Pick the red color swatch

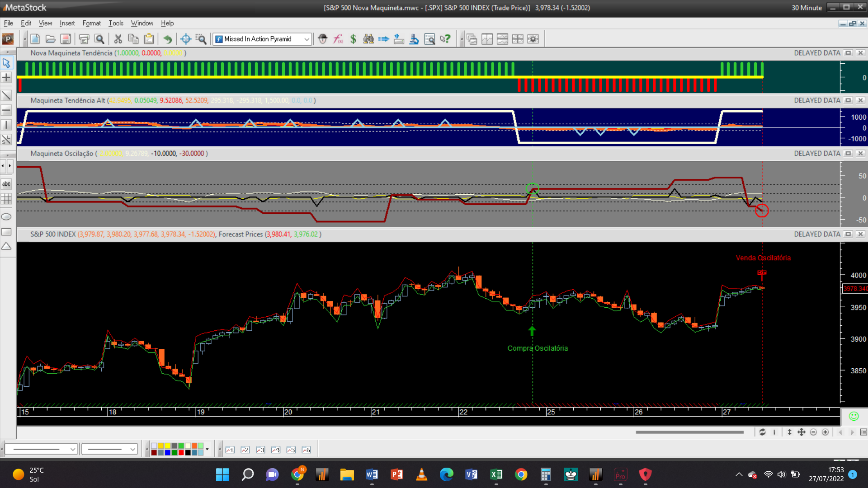pyautogui.click(x=181, y=452)
